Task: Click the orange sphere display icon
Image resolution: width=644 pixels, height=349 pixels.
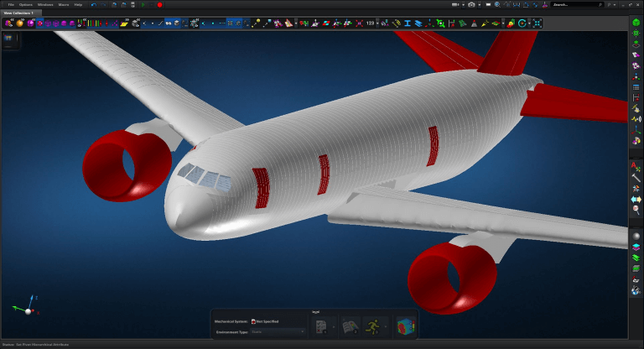Action: point(20,23)
